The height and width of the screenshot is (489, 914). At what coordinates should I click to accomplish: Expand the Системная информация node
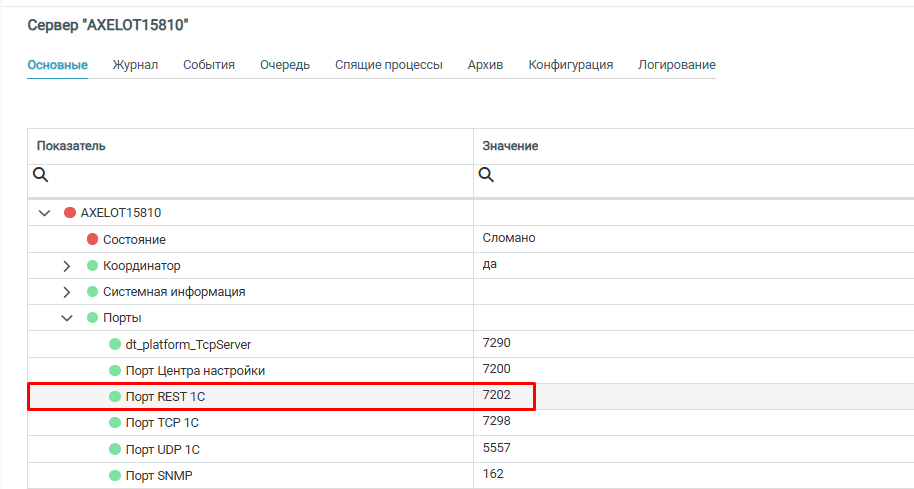tap(67, 292)
